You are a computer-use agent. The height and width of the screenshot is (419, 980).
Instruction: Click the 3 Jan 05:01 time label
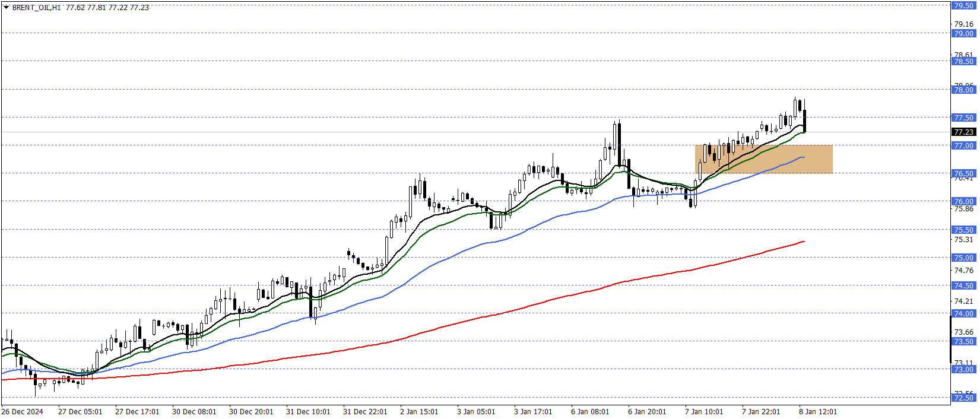(x=476, y=412)
